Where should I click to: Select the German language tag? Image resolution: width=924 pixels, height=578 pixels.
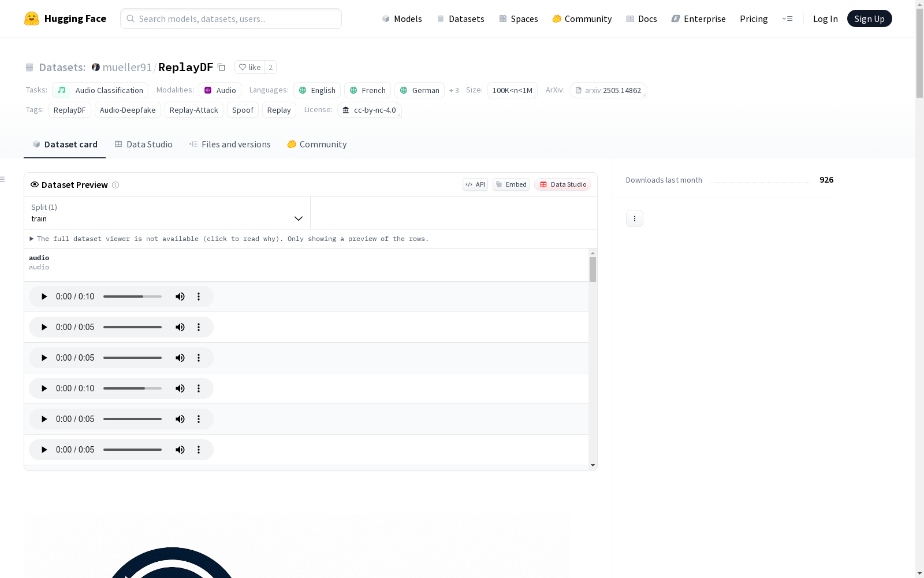point(420,90)
